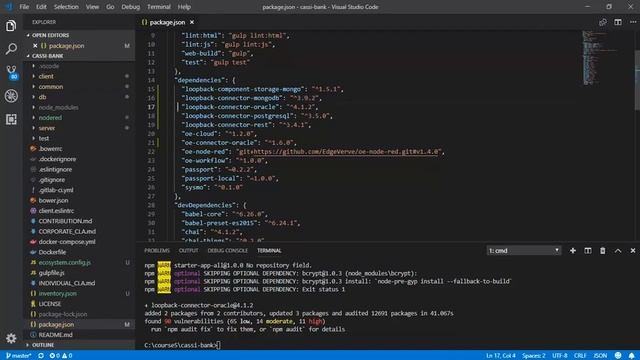The width and height of the screenshot is (640, 360).
Task: Switch to the Problems panel tab
Action: point(157,251)
